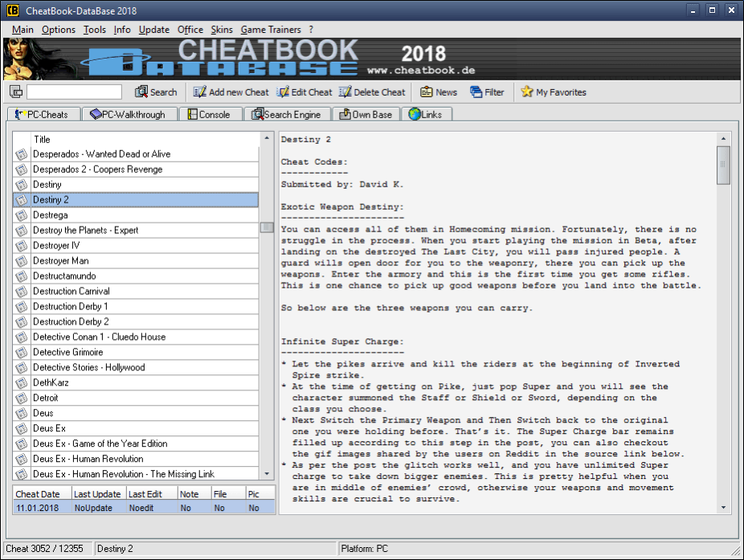The height and width of the screenshot is (560, 744).
Task: Click the Note column header
Action: coord(194,493)
